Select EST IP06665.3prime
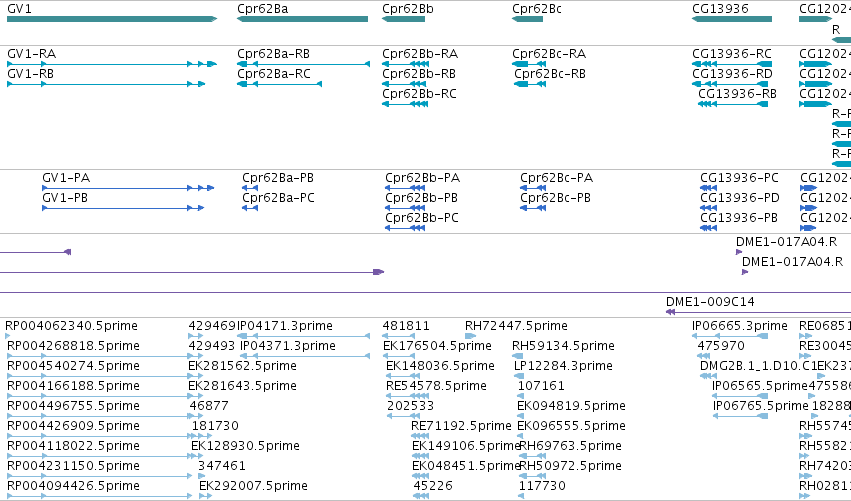 [x=740, y=326]
